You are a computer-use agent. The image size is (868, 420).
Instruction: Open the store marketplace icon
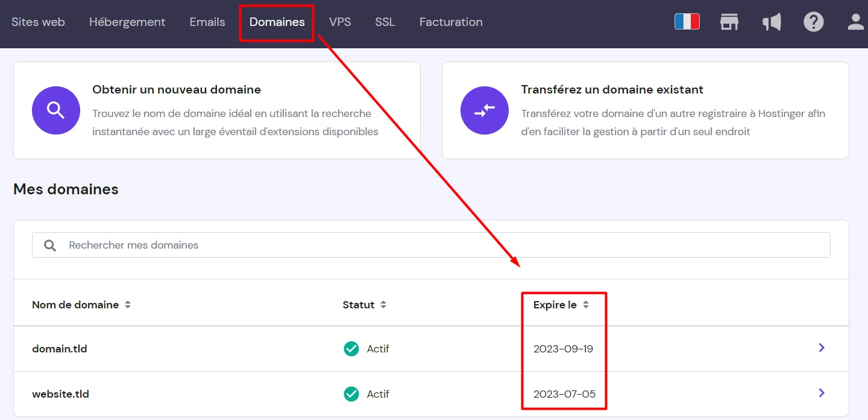(729, 22)
